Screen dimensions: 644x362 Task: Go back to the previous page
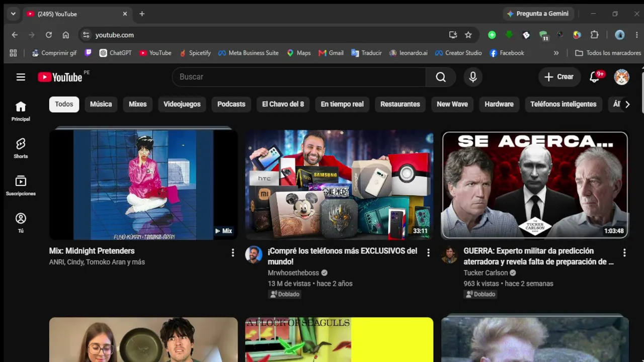pos(15,35)
